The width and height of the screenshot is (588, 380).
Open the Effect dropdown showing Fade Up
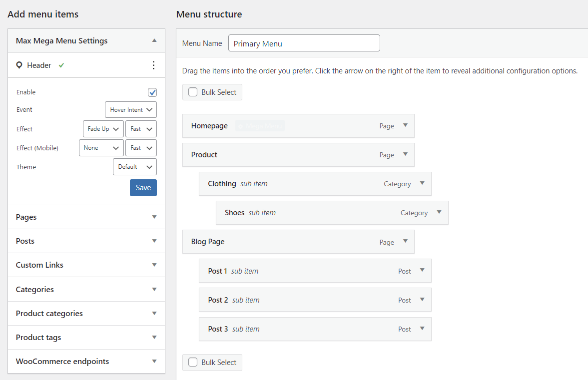pos(103,128)
